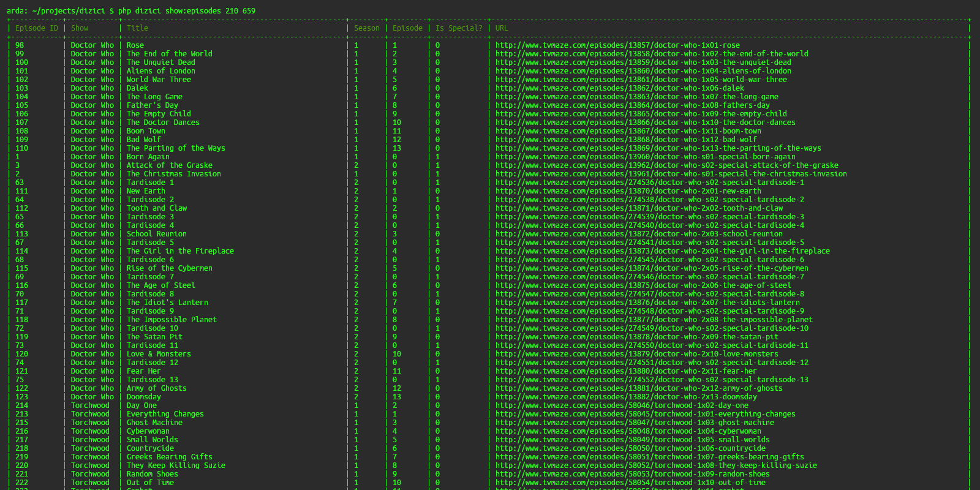The height and width of the screenshot is (490, 980).
Task: Click the title 'The Long Game'
Action: [154, 97]
